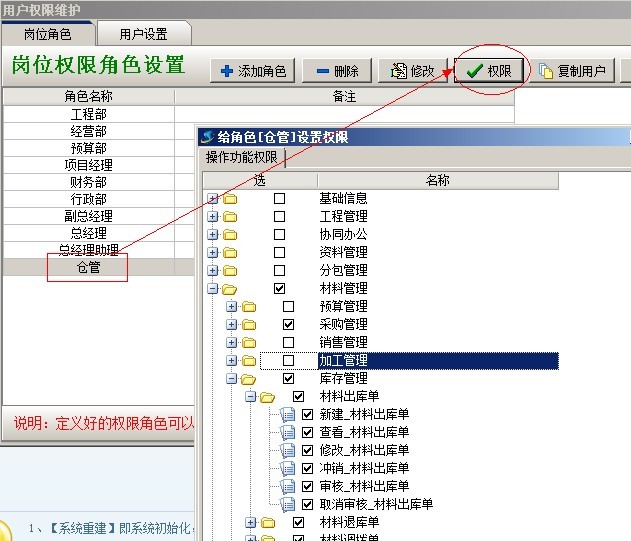Screen dimensions: 631x541
Task: Click the 添加角色 plus icon button
Action: pyautogui.click(x=253, y=71)
